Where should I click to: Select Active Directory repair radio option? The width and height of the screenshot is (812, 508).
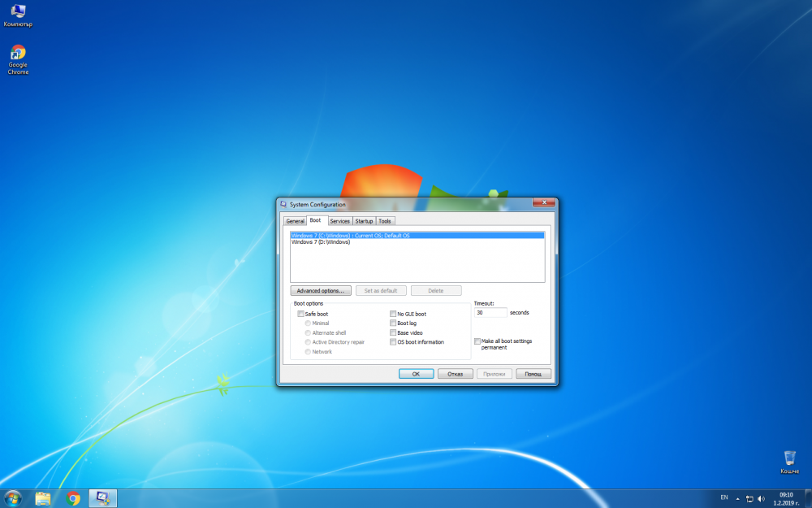(x=308, y=342)
